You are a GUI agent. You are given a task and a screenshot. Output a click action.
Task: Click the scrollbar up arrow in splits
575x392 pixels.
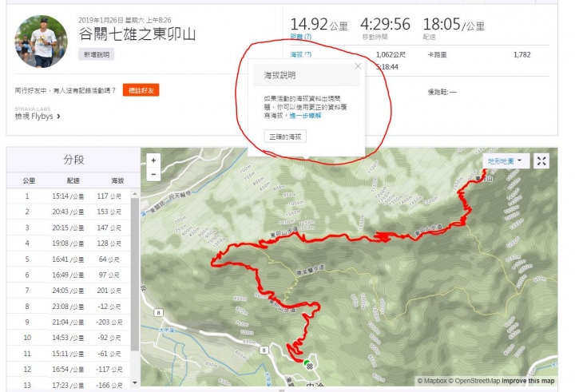135,193
